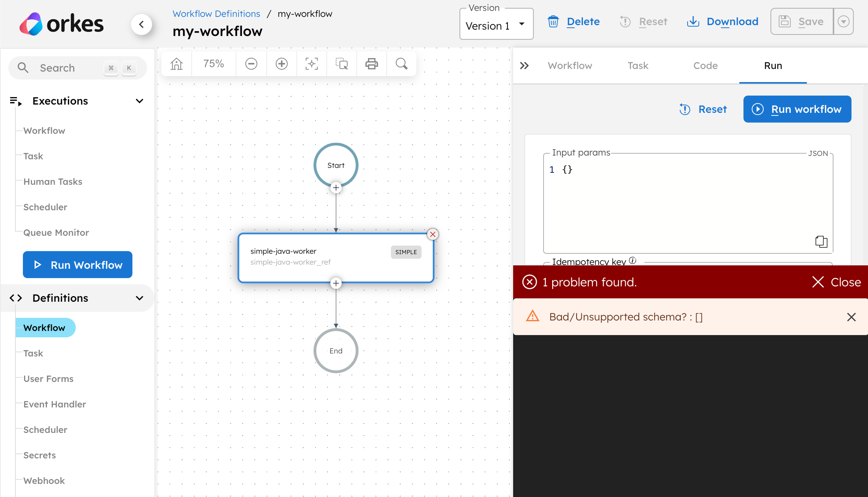Screen dimensions: 868x497
Task: Open the Save options dropdown arrow
Action: [844, 22]
